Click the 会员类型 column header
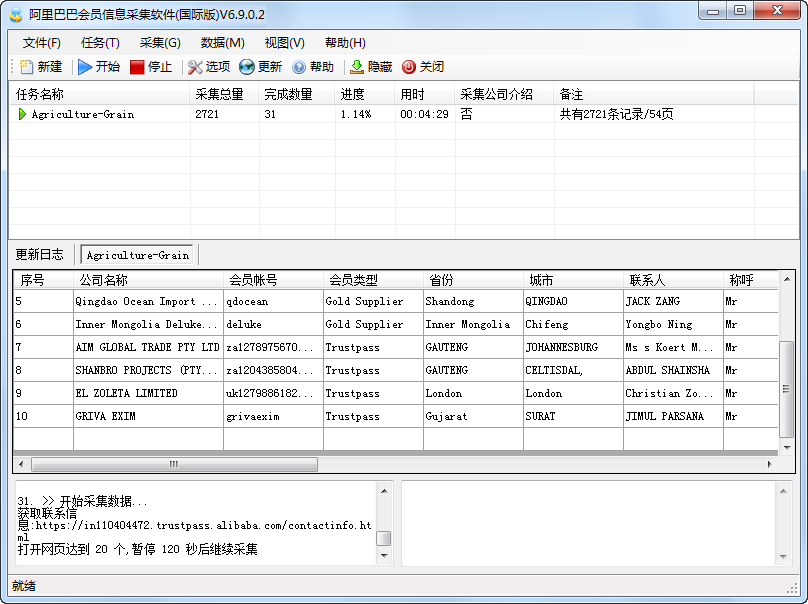The width and height of the screenshot is (808, 604). tap(374, 280)
